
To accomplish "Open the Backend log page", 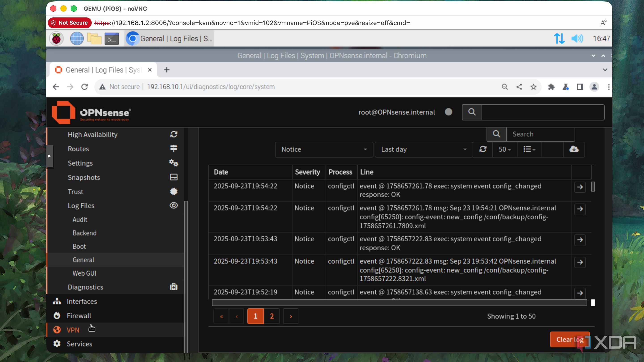I will pyautogui.click(x=85, y=233).
